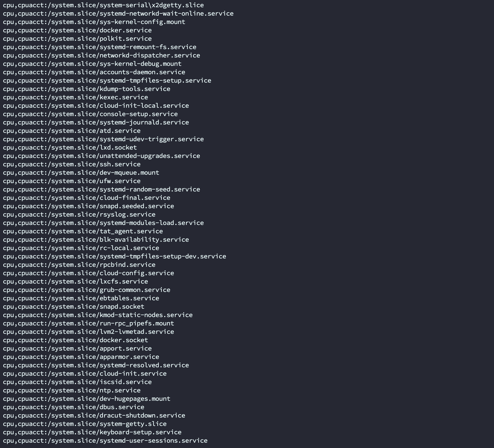Click the ssh.service line
The height and width of the screenshot is (448, 494).
pyautogui.click(x=72, y=164)
